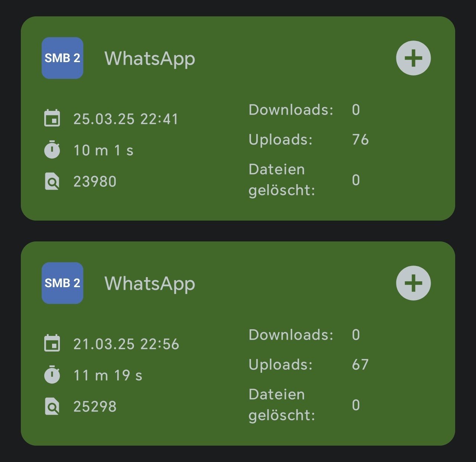This screenshot has width=476, height=462.
Task: Click the 10 m 1 s duration text
Action: click(x=103, y=150)
